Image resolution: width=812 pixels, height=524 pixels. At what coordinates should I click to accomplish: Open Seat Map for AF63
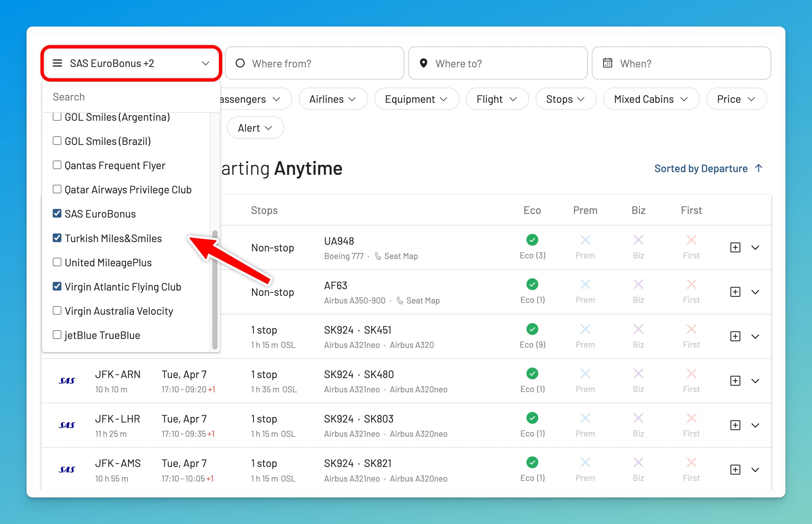tap(418, 301)
